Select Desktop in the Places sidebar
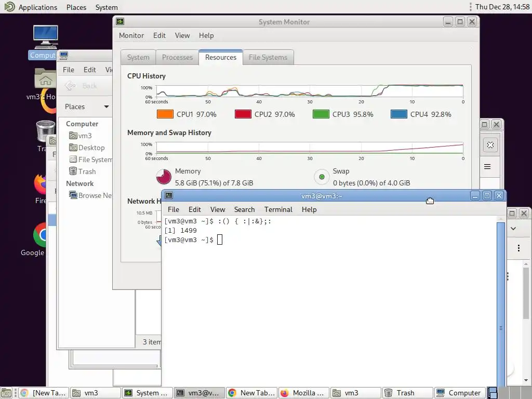Image resolution: width=532 pixels, height=399 pixels. click(87, 148)
